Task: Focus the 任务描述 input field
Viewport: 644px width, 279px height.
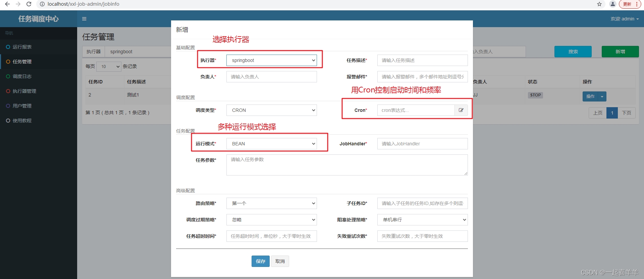Action: click(x=423, y=60)
